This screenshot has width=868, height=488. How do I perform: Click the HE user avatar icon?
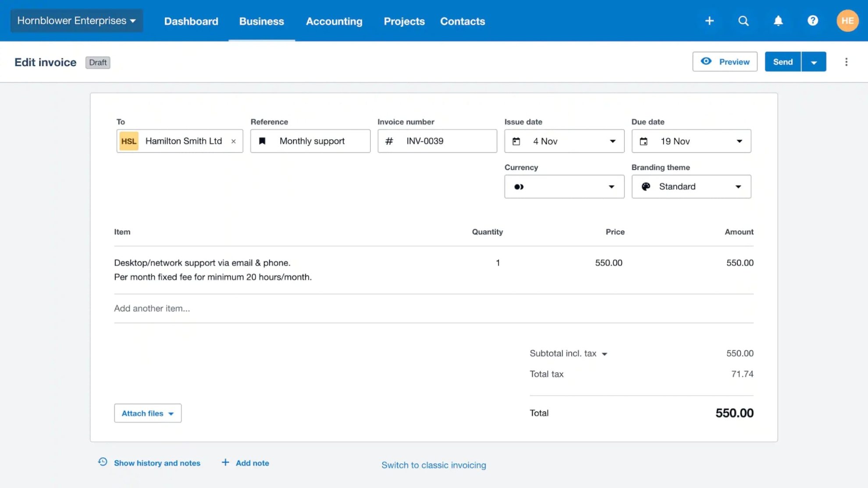(847, 20)
